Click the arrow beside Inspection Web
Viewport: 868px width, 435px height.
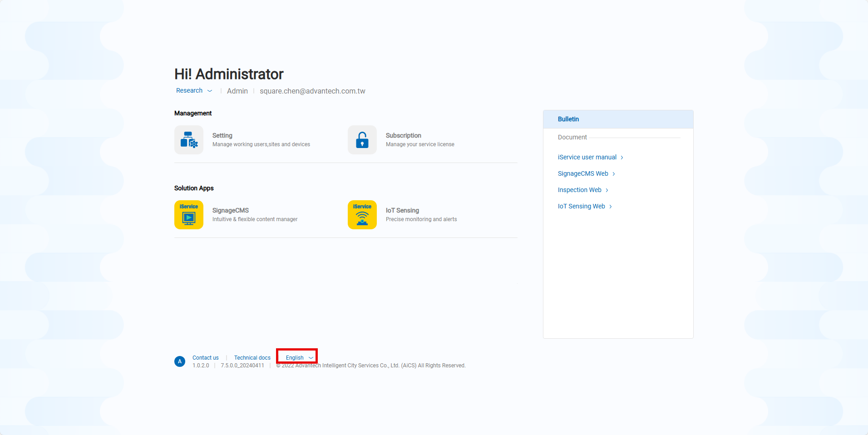pyautogui.click(x=607, y=190)
